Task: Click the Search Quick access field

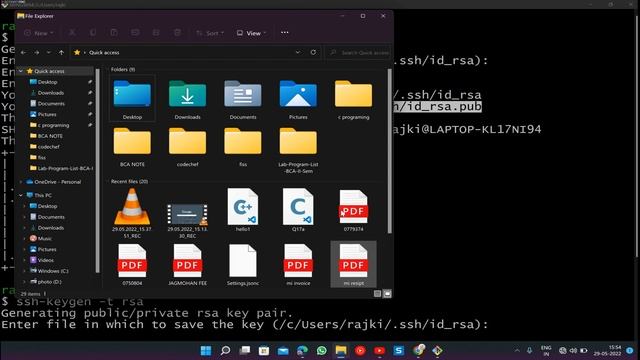Action: point(358,53)
